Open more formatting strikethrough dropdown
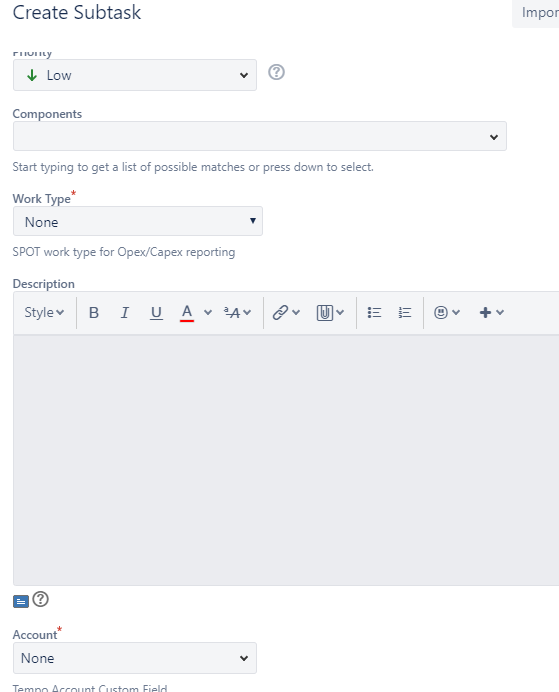This screenshot has width=559, height=692. tap(237, 312)
